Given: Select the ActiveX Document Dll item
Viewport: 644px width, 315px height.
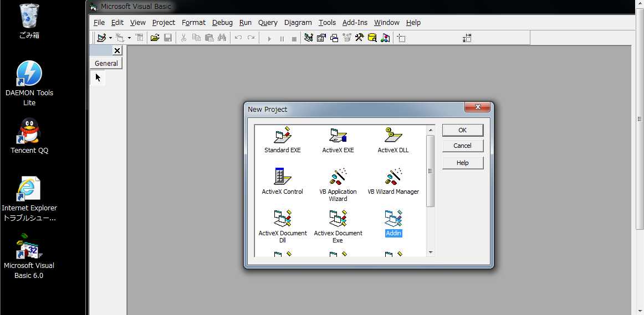Looking at the screenshot, I should pyautogui.click(x=283, y=226).
